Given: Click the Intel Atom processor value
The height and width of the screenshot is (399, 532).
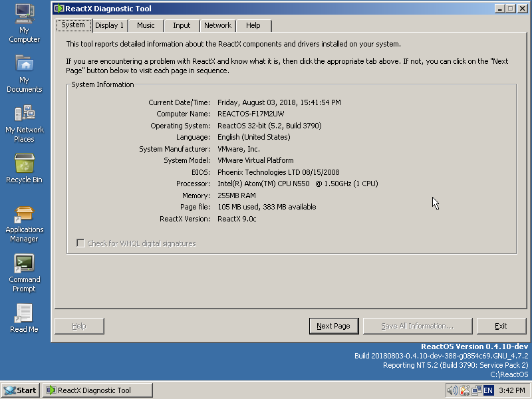Looking at the screenshot, I should (297, 184).
